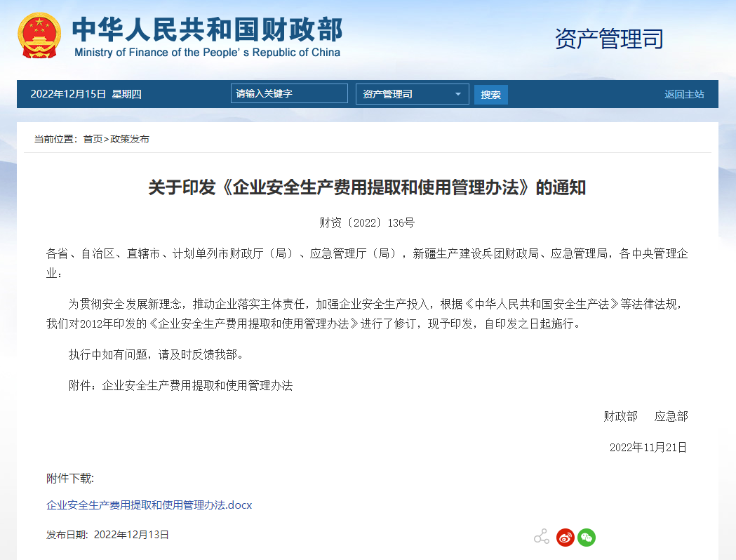Click the national emblem logo
This screenshot has width=736, height=560.
click(38, 33)
